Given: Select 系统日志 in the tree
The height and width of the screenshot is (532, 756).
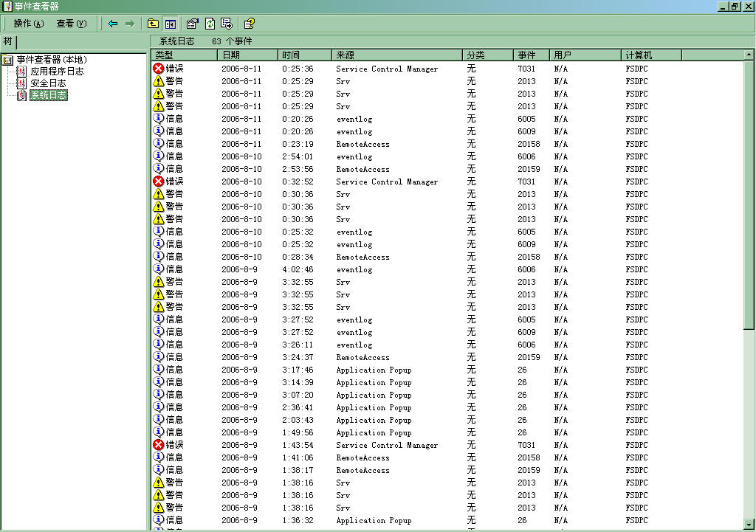Looking at the screenshot, I should [x=49, y=95].
